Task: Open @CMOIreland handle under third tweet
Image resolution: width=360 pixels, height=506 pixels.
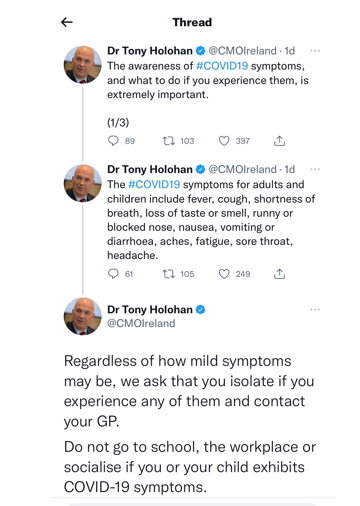Action: point(141,323)
